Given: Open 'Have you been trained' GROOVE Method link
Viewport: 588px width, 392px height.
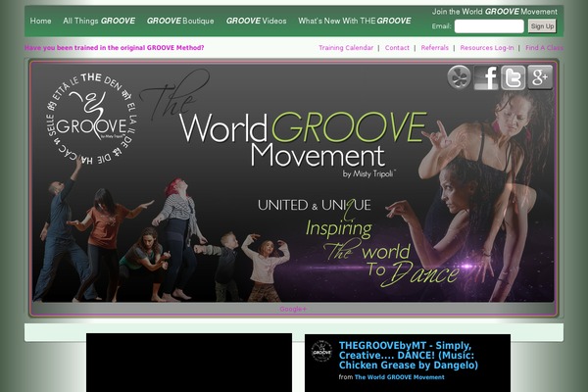Looking at the screenshot, I should click(115, 48).
